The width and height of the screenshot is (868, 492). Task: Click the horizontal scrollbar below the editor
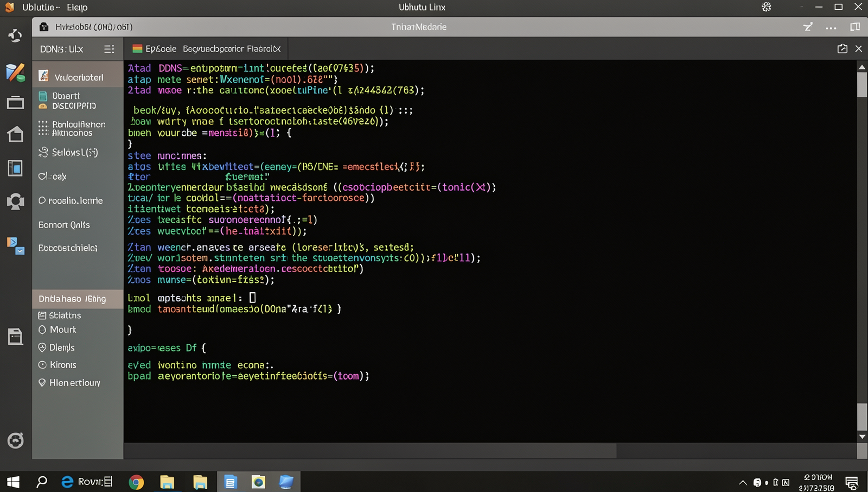point(371,451)
